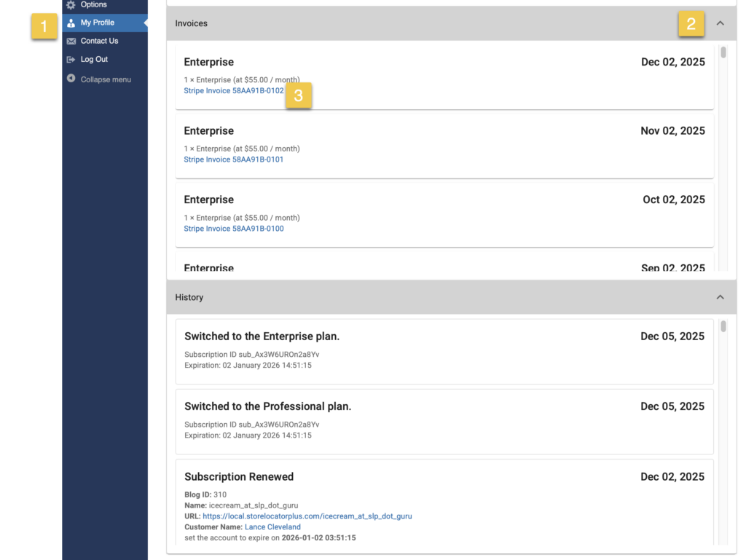This screenshot has width=746, height=560.
Task: Choose Log Out from the sidebar
Action: (x=94, y=60)
